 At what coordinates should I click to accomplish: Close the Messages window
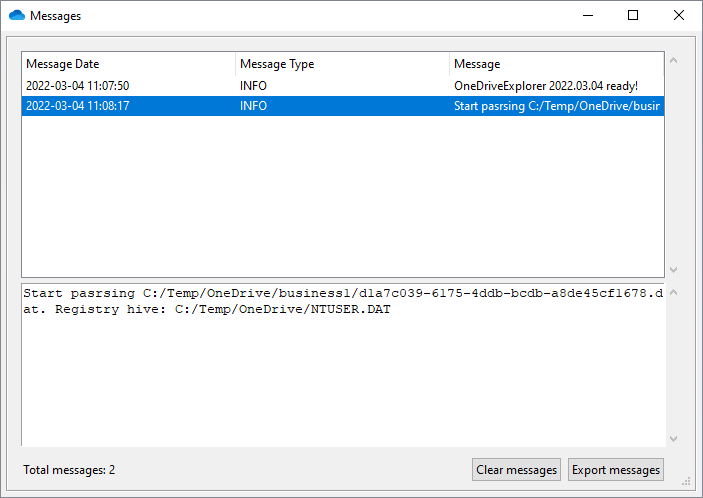click(x=678, y=15)
